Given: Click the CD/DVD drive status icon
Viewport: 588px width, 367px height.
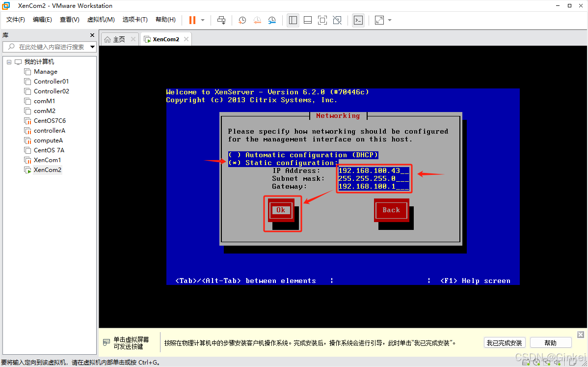Looking at the screenshot, I should 536,362.
